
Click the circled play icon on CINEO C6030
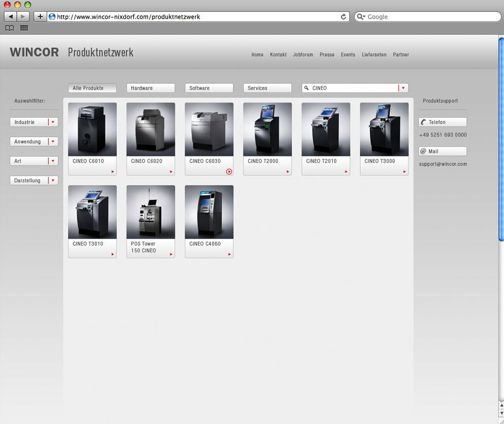point(229,172)
